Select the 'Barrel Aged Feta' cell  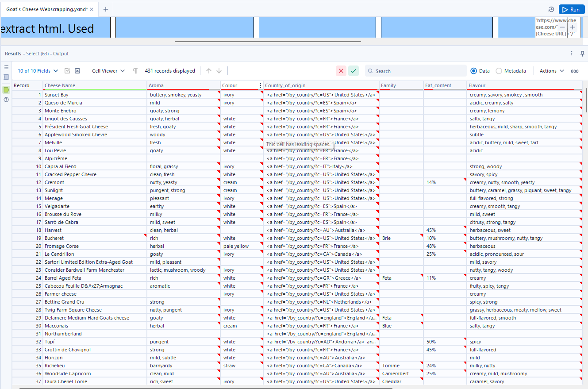point(95,278)
